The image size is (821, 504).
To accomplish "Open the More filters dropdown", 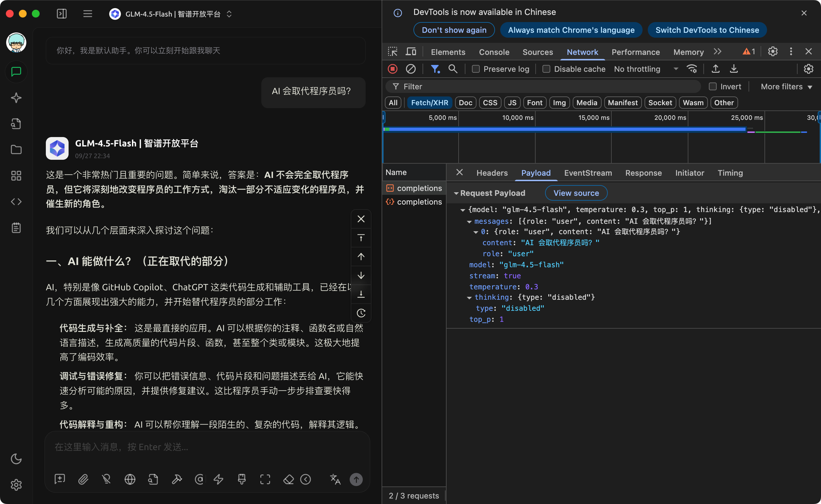I will pos(786,87).
